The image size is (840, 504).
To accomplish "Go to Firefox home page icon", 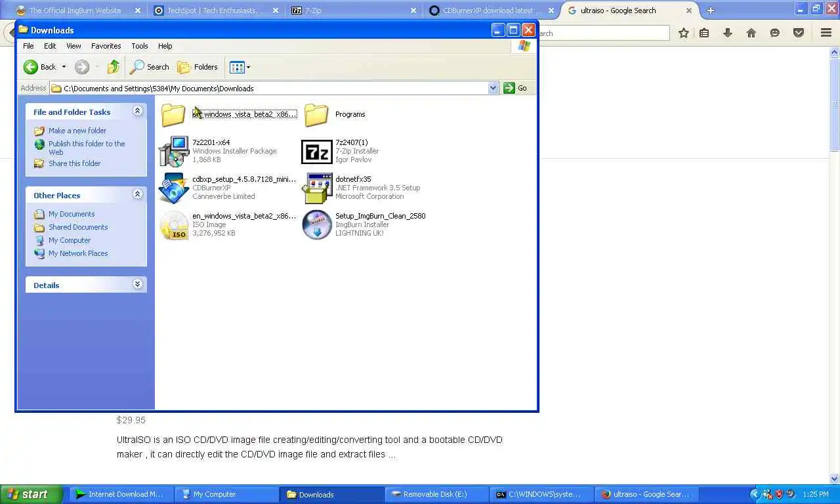I will pos(751,33).
